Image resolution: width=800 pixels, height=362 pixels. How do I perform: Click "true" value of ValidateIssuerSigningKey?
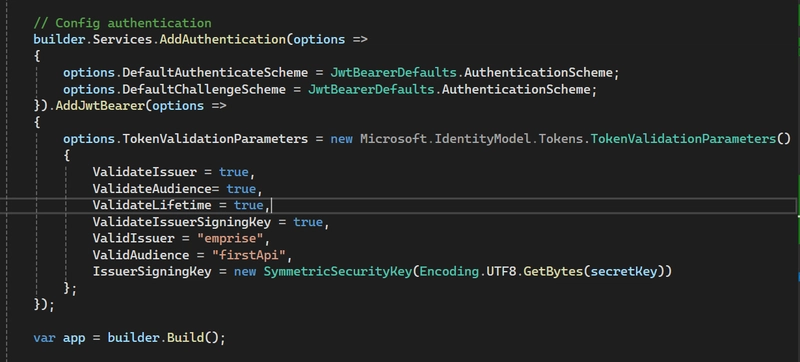coord(308,222)
